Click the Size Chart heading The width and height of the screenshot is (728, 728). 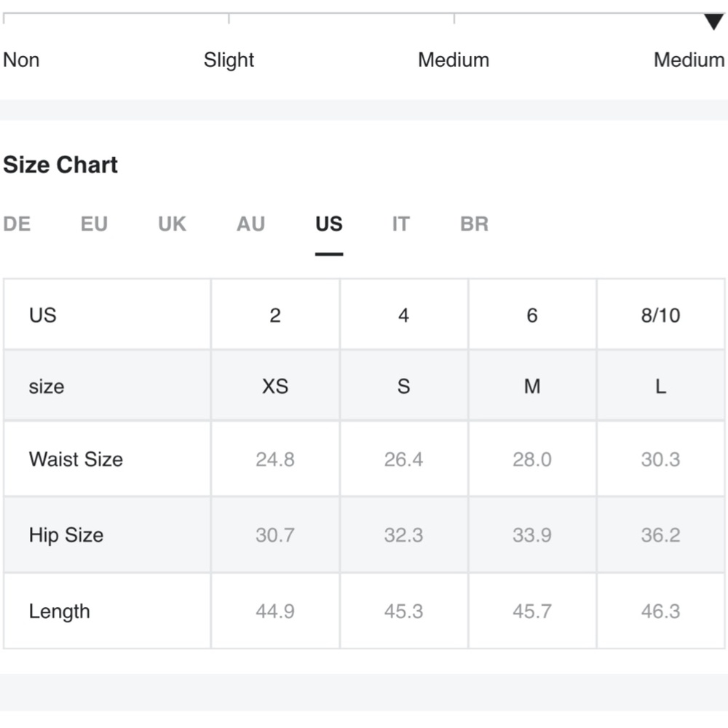60,165
